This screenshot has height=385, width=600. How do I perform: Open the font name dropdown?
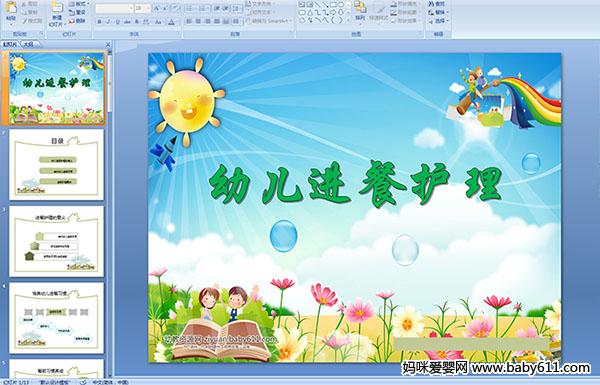point(114,8)
